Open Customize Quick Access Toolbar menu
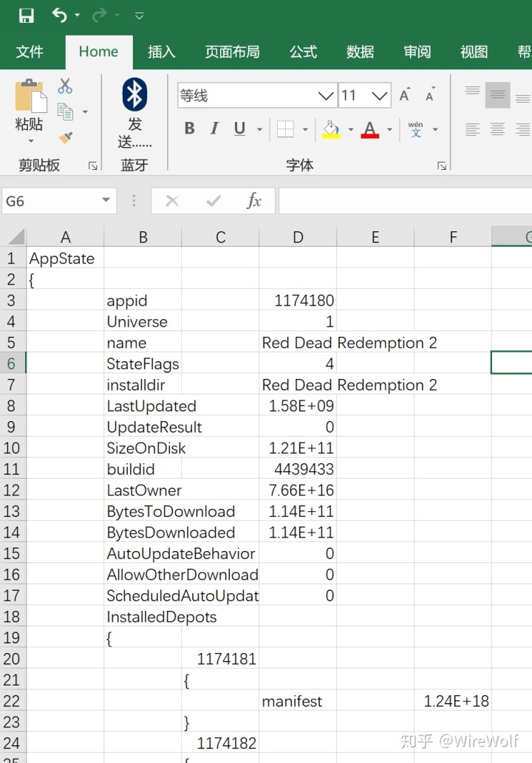The height and width of the screenshot is (763, 532). (x=139, y=16)
